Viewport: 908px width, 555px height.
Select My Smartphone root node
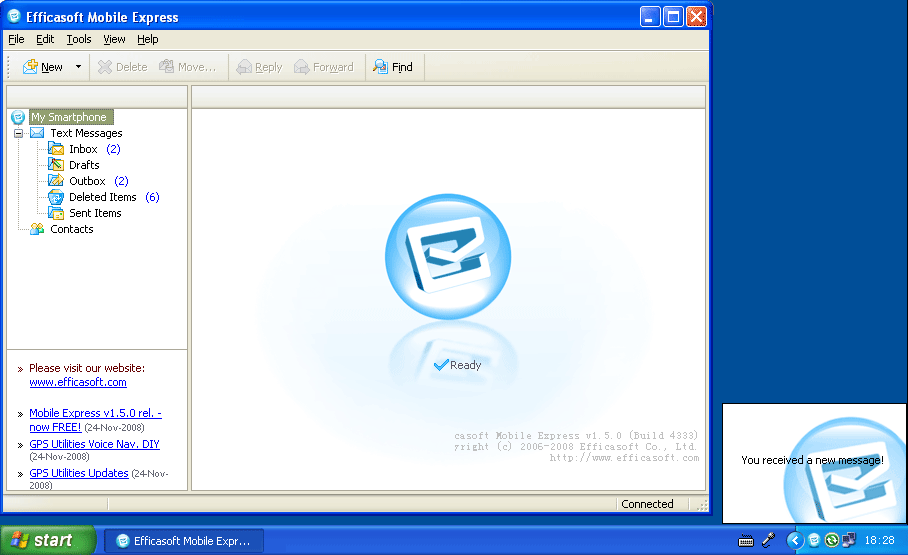pos(71,117)
